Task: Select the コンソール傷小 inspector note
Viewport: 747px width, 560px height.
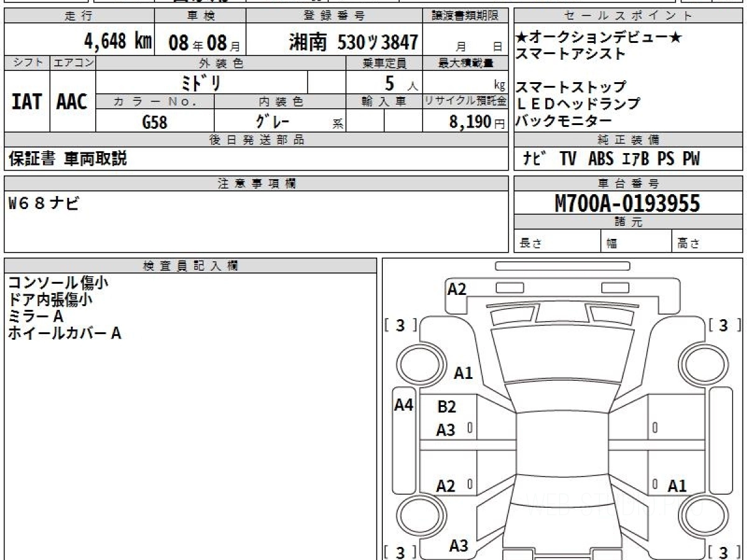Action: [x=58, y=283]
